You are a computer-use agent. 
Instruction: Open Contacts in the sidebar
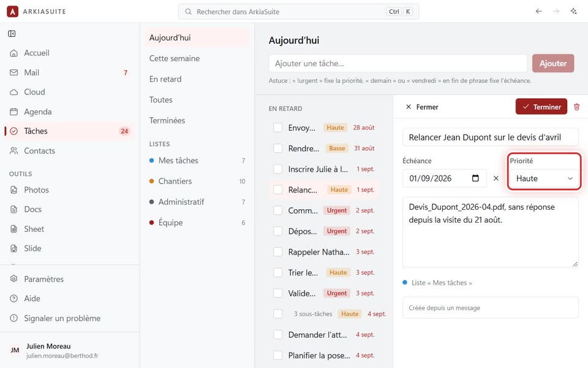(x=70, y=151)
